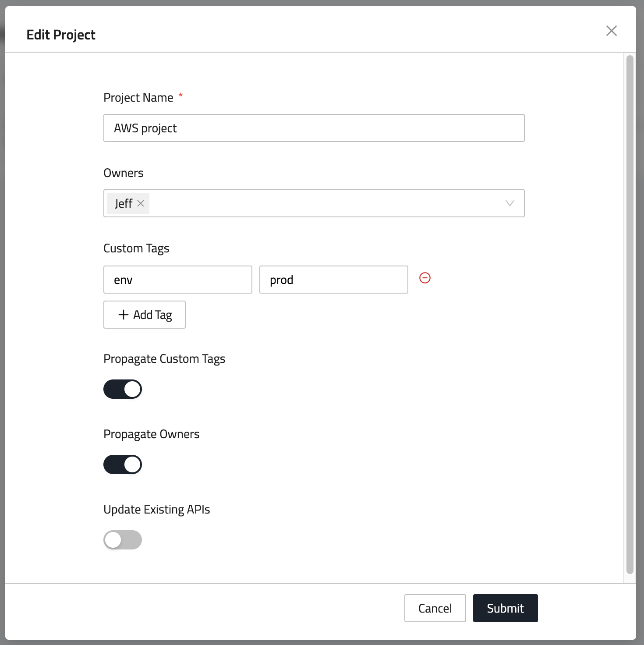
Task: Delete the env prod custom tag row
Action: (x=425, y=278)
